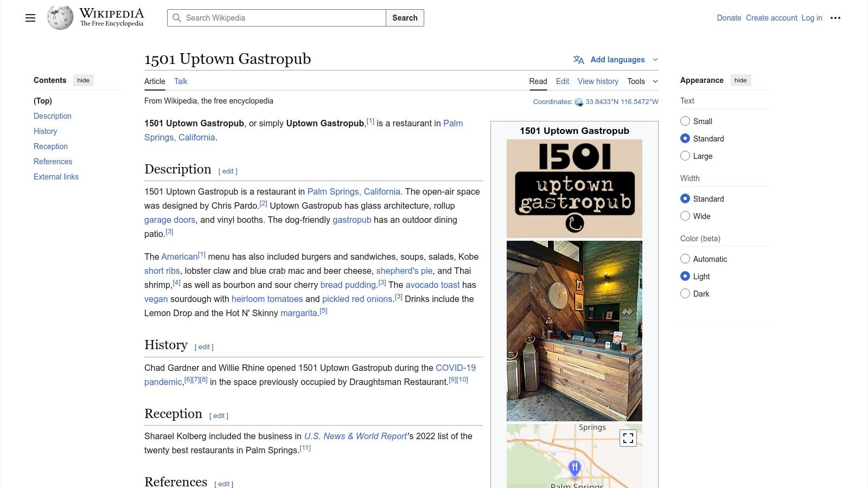
Task: Open the Edit tab
Action: point(563,81)
